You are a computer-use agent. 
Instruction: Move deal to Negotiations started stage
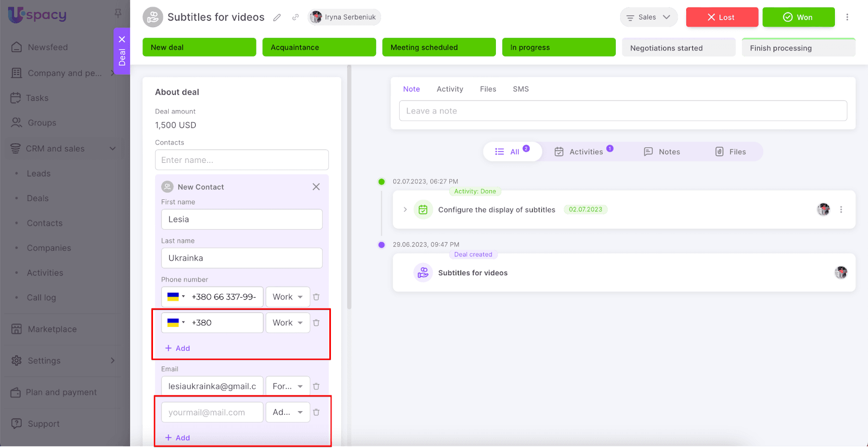click(x=678, y=48)
